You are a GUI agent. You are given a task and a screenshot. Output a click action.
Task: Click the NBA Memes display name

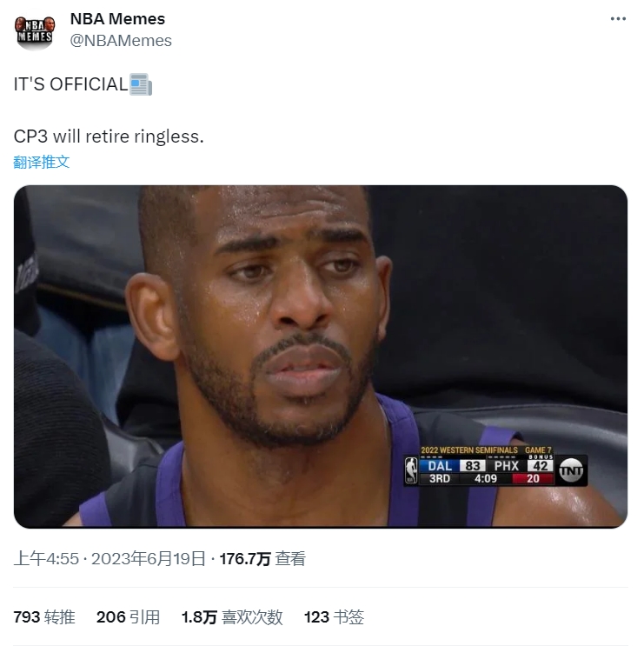tap(117, 19)
